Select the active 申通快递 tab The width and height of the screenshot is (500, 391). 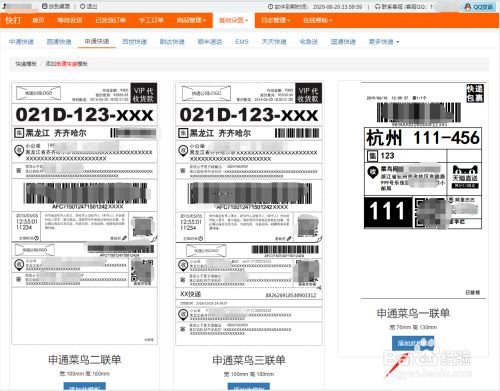pyautogui.click(x=97, y=41)
